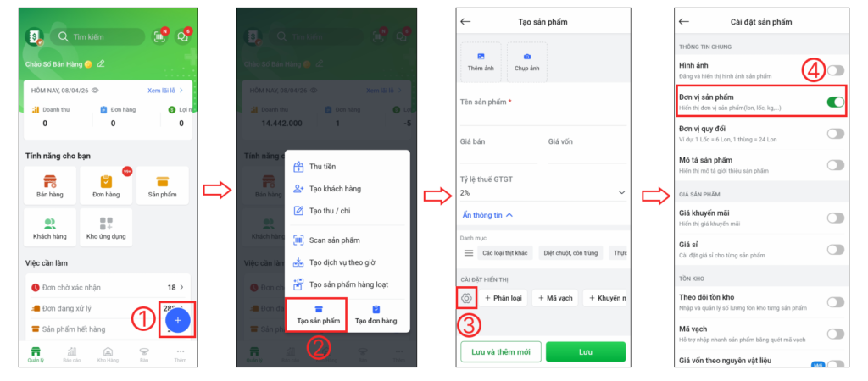This screenshot has width=868, height=381.
Task: Switch to the Báo cáo bottom tab
Action: tap(72, 355)
